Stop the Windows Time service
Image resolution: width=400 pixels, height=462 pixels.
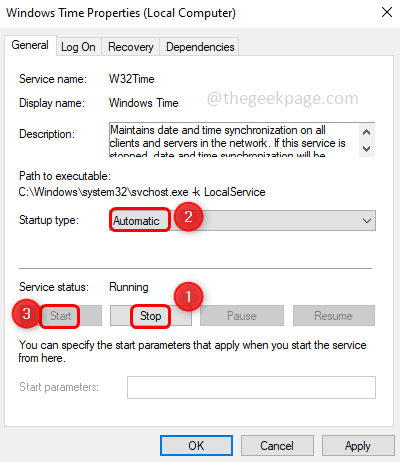[151, 316]
